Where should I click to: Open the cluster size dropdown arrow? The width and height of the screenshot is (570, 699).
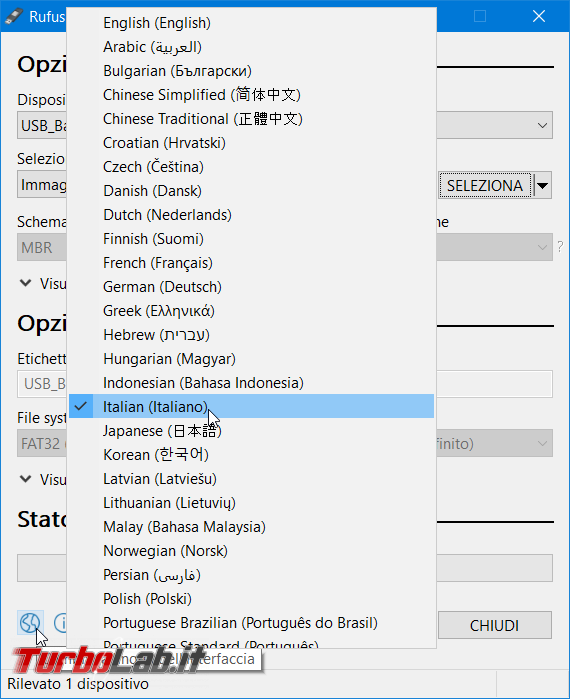click(x=542, y=444)
